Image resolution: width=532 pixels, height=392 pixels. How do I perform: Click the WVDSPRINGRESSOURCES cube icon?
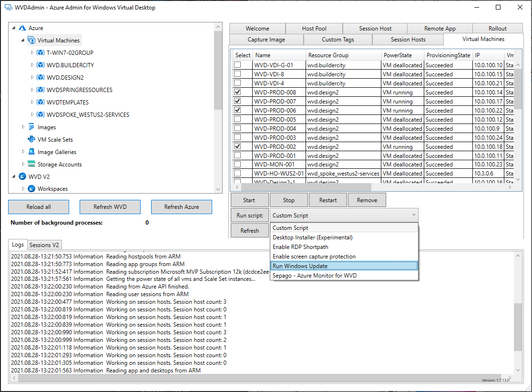tap(41, 90)
